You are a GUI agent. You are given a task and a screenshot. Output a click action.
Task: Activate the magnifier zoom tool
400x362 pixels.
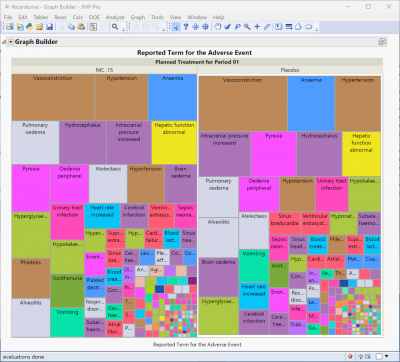point(247,27)
